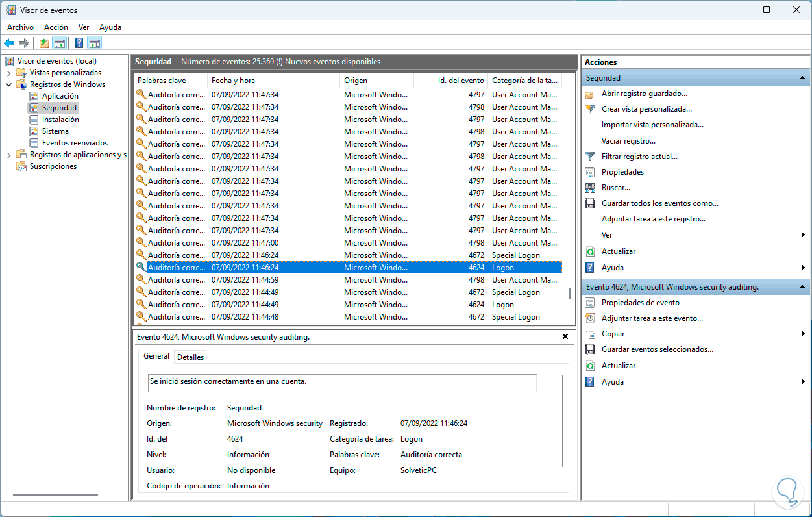This screenshot has width=812, height=517.
Task: Sort by Id. del evento column header
Action: pyautogui.click(x=450, y=81)
